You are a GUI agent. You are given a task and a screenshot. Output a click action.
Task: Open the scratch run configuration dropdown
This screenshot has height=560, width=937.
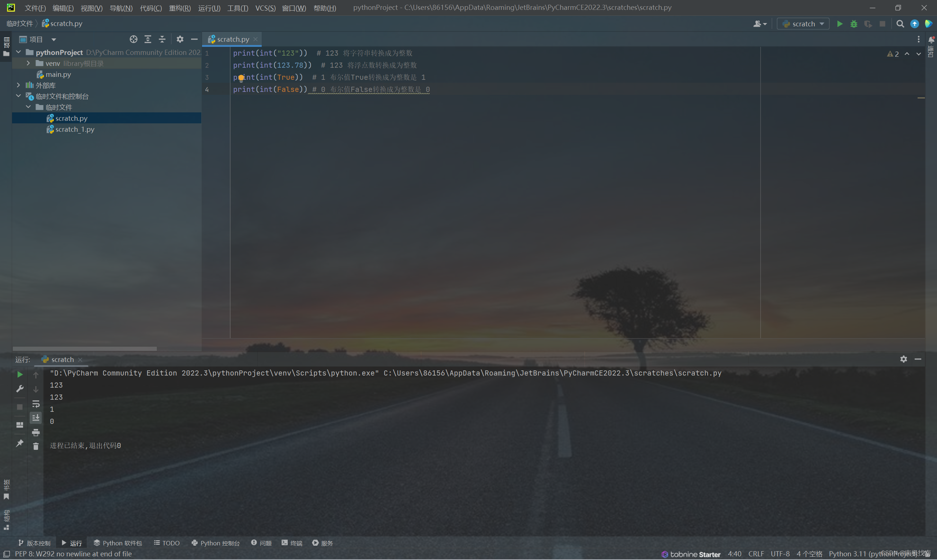coord(803,24)
